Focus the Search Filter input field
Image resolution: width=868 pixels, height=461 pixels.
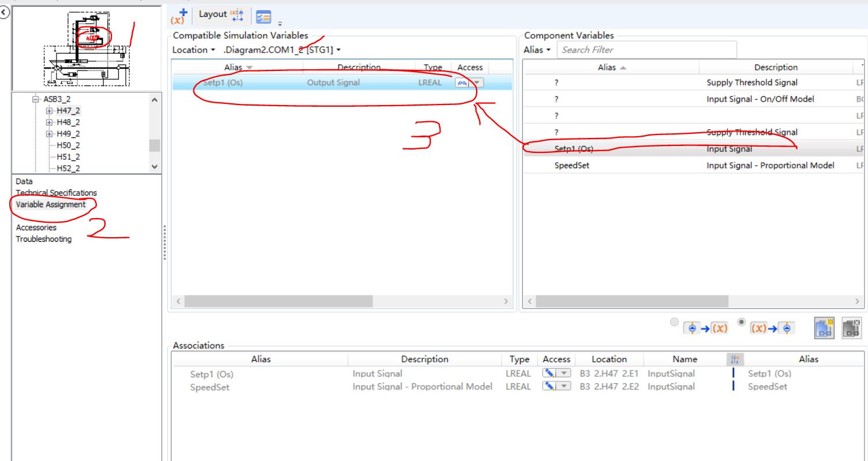[647, 50]
